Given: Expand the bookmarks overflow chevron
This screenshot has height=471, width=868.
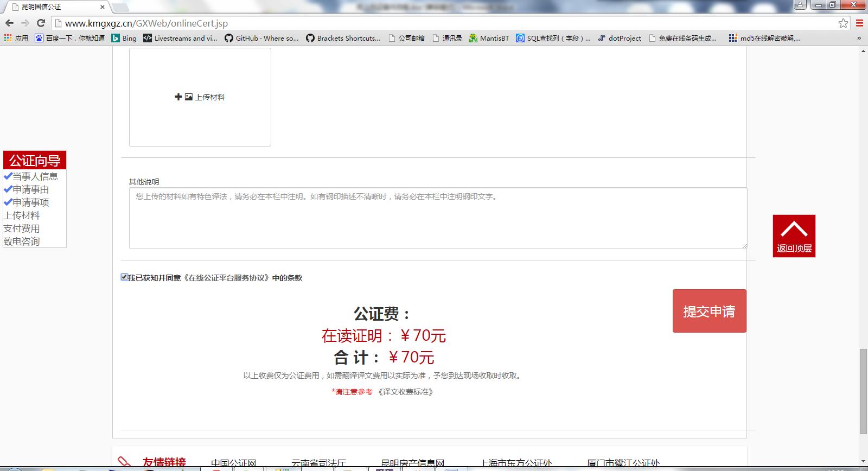Looking at the screenshot, I should click(x=859, y=38).
